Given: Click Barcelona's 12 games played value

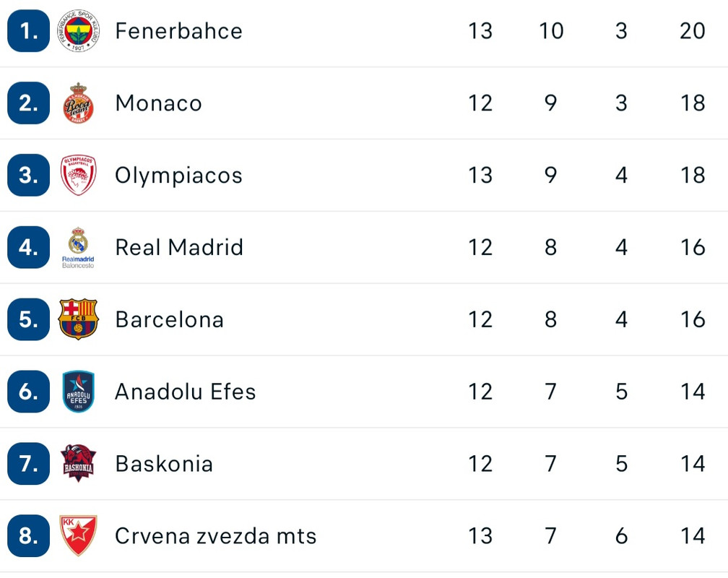Looking at the screenshot, I should pos(480,319).
